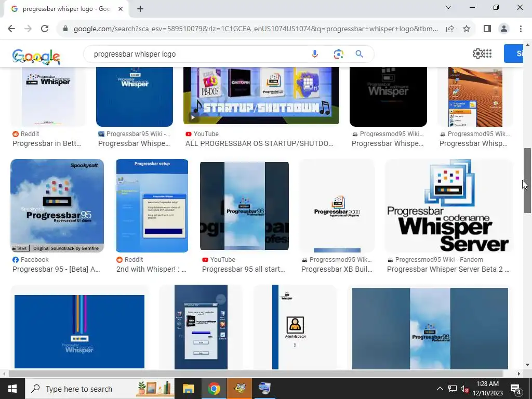Switch to Chrome in the taskbar
The width and height of the screenshot is (532, 399).
214,389
